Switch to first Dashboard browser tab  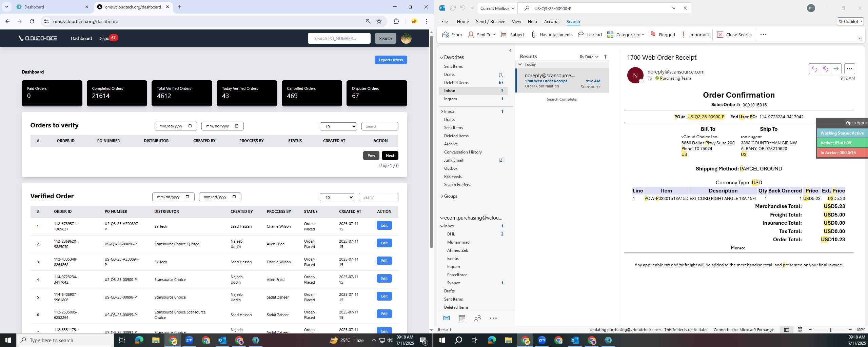pos(51,7)
